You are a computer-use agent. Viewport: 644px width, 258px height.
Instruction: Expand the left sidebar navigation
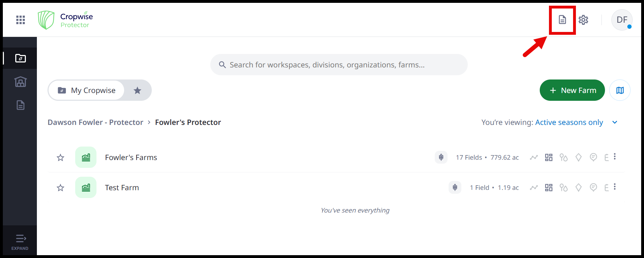(20, 242)
